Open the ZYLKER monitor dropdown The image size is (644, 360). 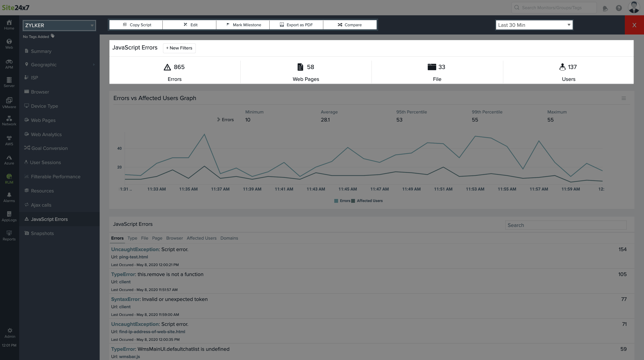coord(59,25)
